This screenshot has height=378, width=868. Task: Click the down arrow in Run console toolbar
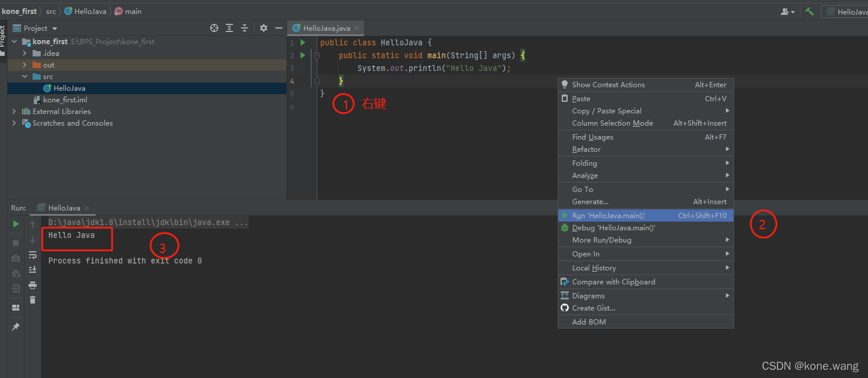[33, 239]
